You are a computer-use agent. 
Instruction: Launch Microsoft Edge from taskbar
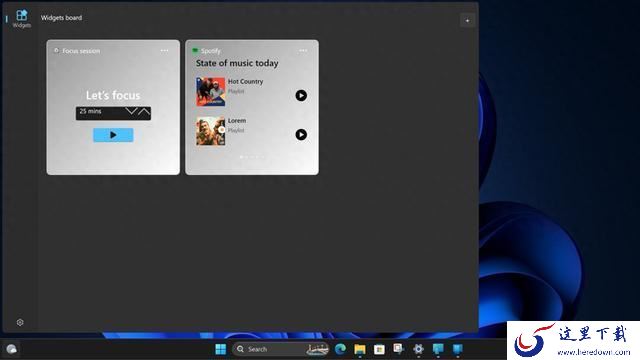pyautogui.click(x=340, y=349)
